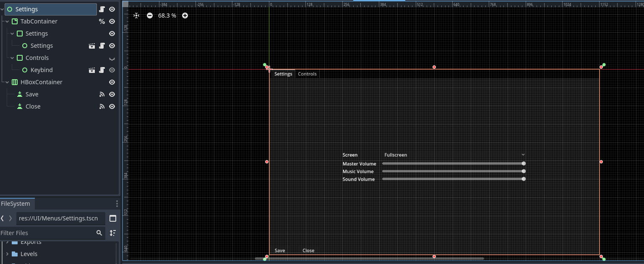Click the Filter Files input field
Viewport: 644px width, 264px height.
point(52,233)
